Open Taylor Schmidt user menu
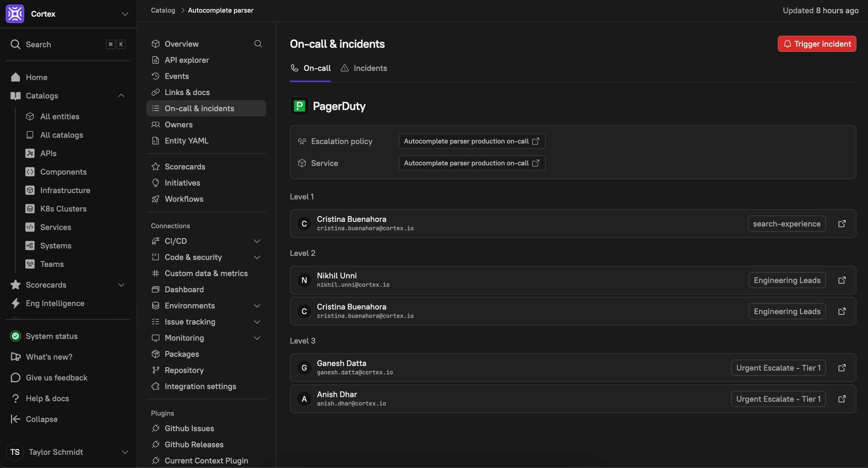Viewport: 868px width, 468px height. (x=68, y=452)
